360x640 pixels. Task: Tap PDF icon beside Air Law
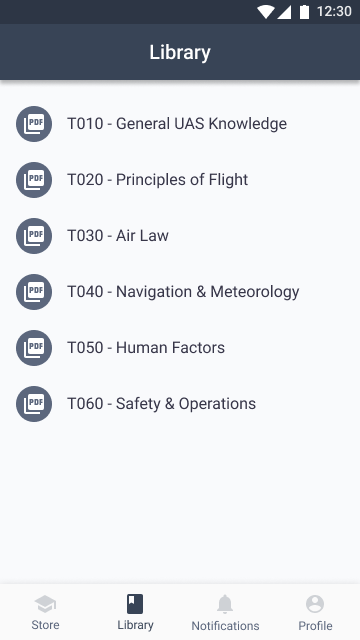(x=34, y=236)
